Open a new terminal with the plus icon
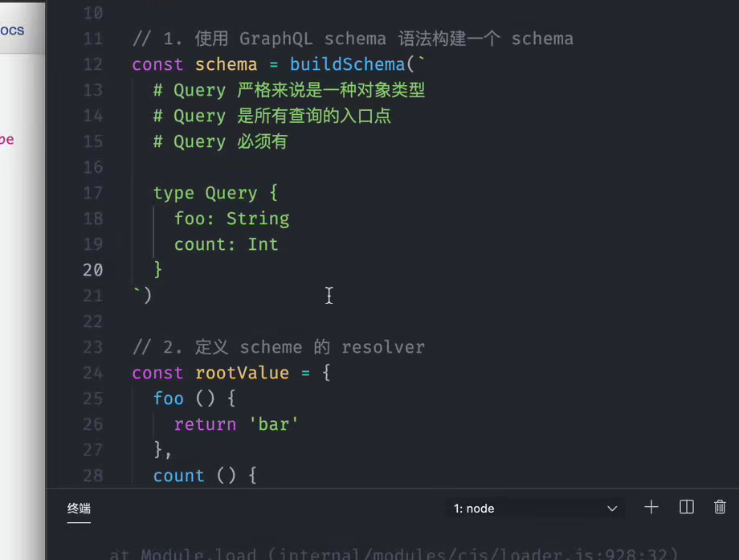739x560 pixels. coord(651,507)
